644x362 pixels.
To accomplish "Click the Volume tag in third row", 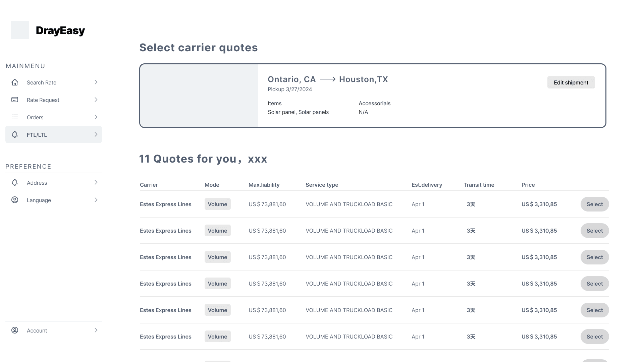I will (217, 257).
